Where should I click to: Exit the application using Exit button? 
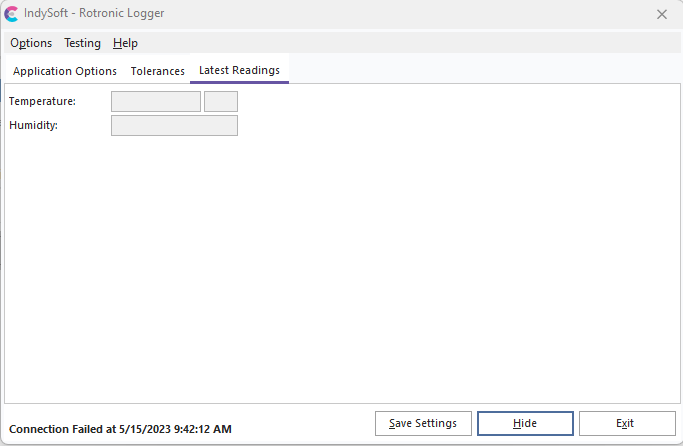pos(626,423)
